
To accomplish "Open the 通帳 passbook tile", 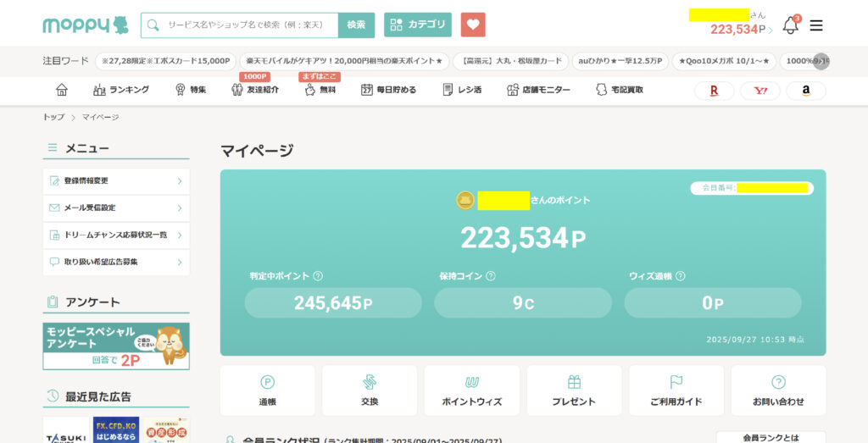I will tap(267, 390).
